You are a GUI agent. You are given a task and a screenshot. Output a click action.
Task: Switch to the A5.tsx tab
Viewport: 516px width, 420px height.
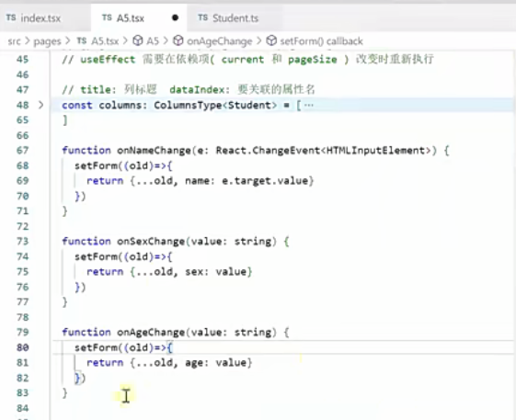coord(131,18)
